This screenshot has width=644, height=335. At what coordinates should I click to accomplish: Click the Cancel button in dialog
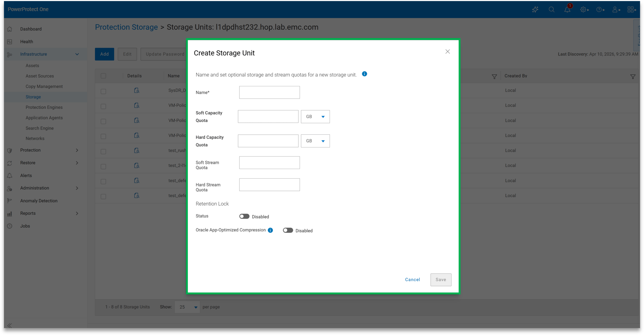pos(412,279)
